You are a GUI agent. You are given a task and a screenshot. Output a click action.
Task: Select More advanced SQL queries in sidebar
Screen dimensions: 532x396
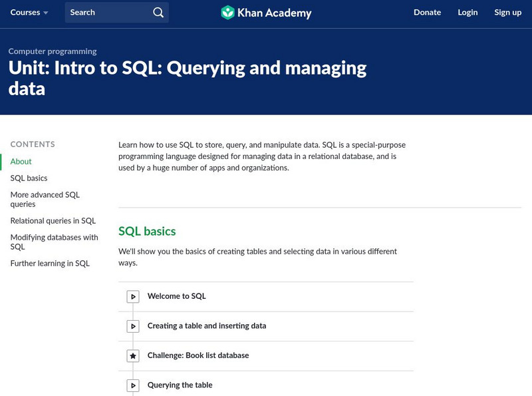pos(45,200)
